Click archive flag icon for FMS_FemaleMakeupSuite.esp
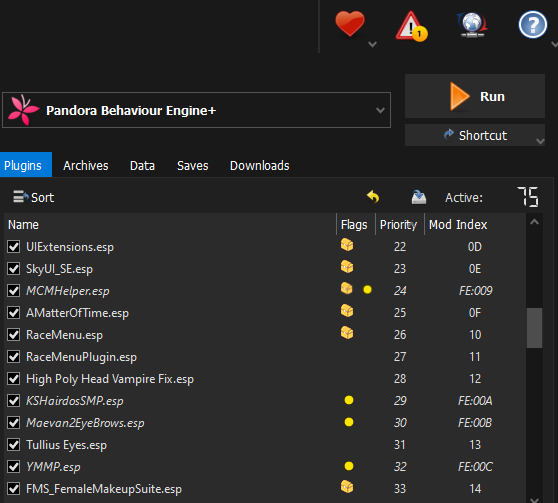Image resolution: width=558 pixels, height=503 pixels. (x=347, y=487)
